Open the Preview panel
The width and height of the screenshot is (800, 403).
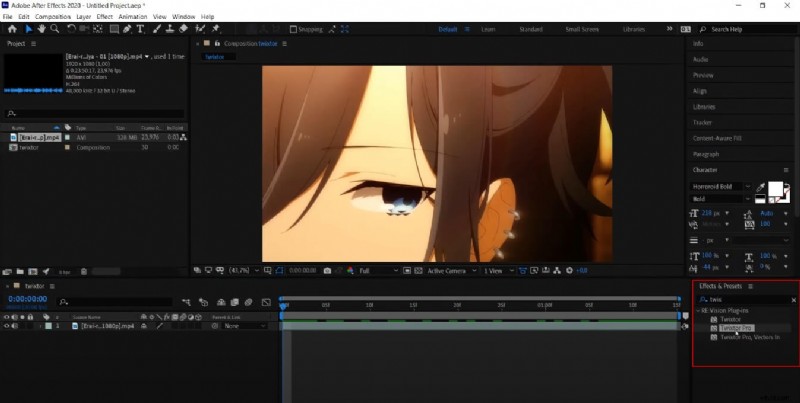(703, 75)
